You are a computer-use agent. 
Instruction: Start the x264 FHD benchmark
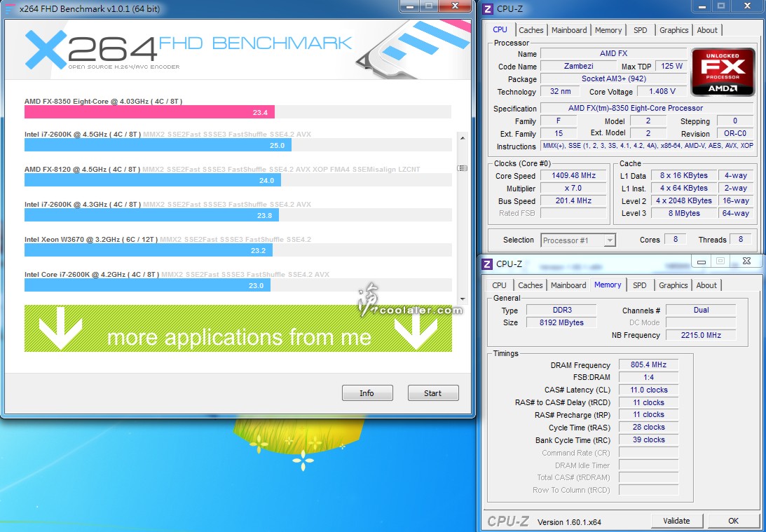coord(433,393)
